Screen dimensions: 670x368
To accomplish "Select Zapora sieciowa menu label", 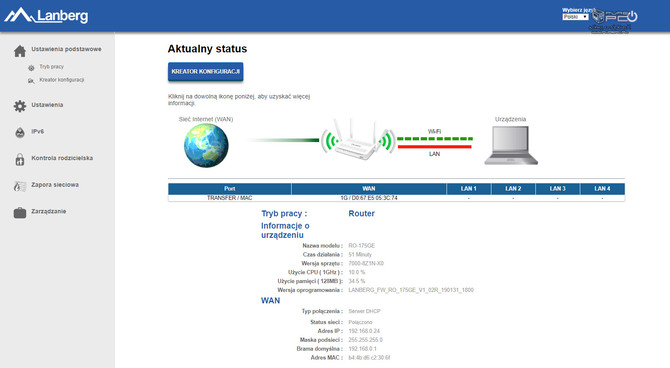I will click(x=55, y=185).
